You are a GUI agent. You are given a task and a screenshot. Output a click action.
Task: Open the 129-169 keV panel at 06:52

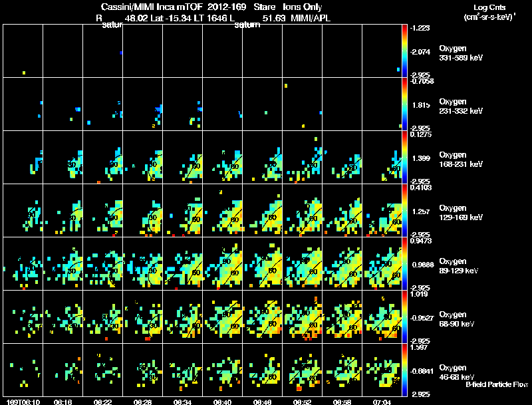click(303, 210)
